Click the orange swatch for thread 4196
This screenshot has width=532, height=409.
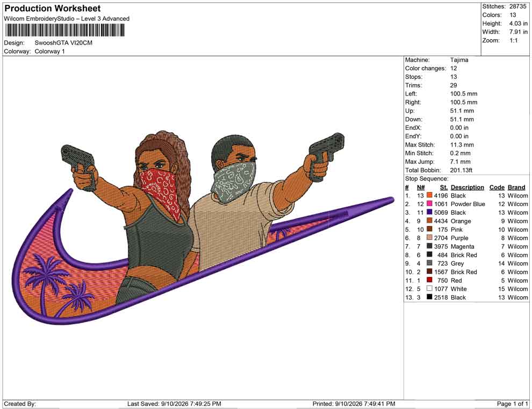click(429, 195)
